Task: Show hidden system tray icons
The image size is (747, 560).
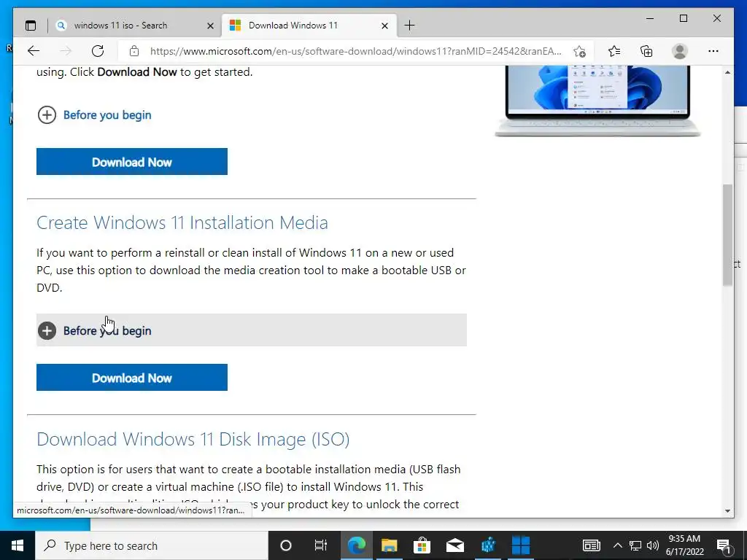Action: click(617, 545)
